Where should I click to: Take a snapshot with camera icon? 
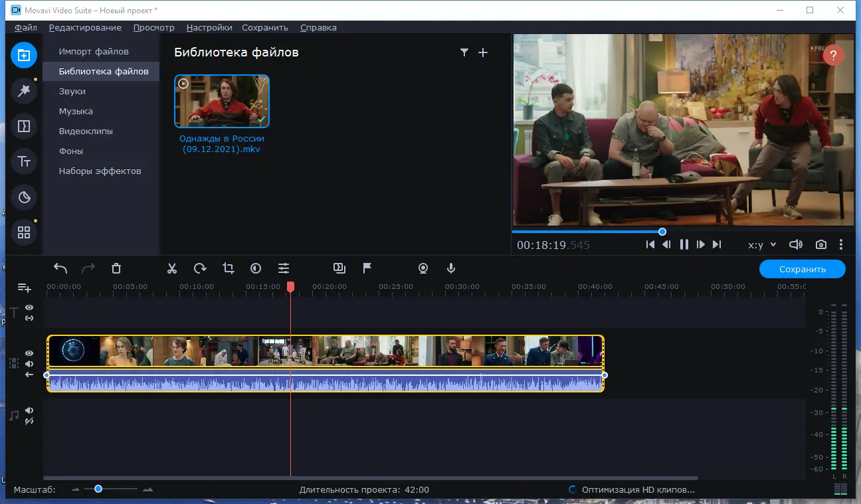(821, 244)
